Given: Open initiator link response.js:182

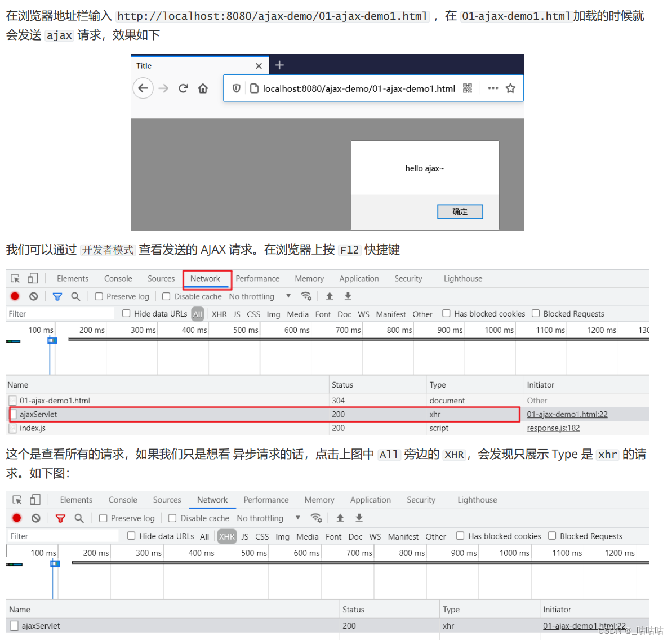Looking at the screenshot, I should pyautogui.click(x=553, y=428).
